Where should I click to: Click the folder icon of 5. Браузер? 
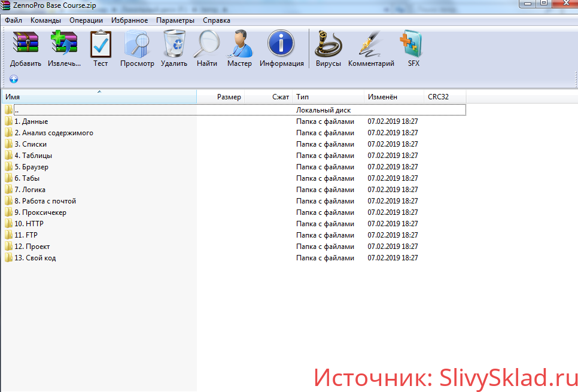point(8,167)
